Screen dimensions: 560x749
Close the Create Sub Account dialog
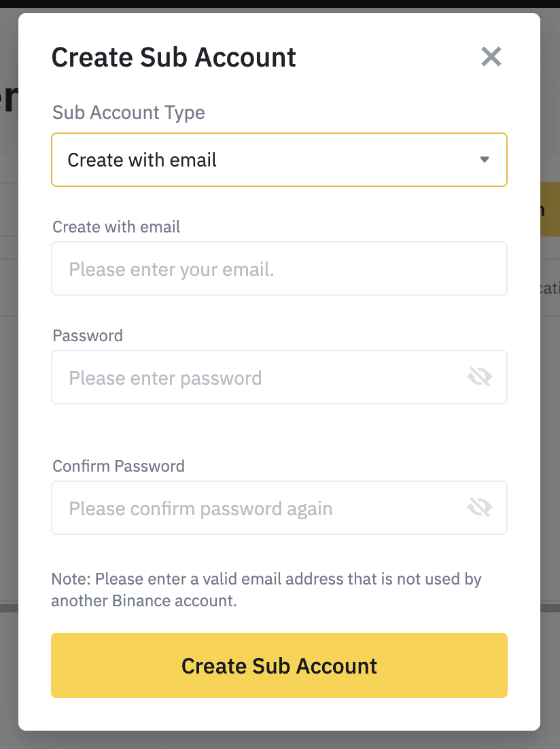pos(491,57)
